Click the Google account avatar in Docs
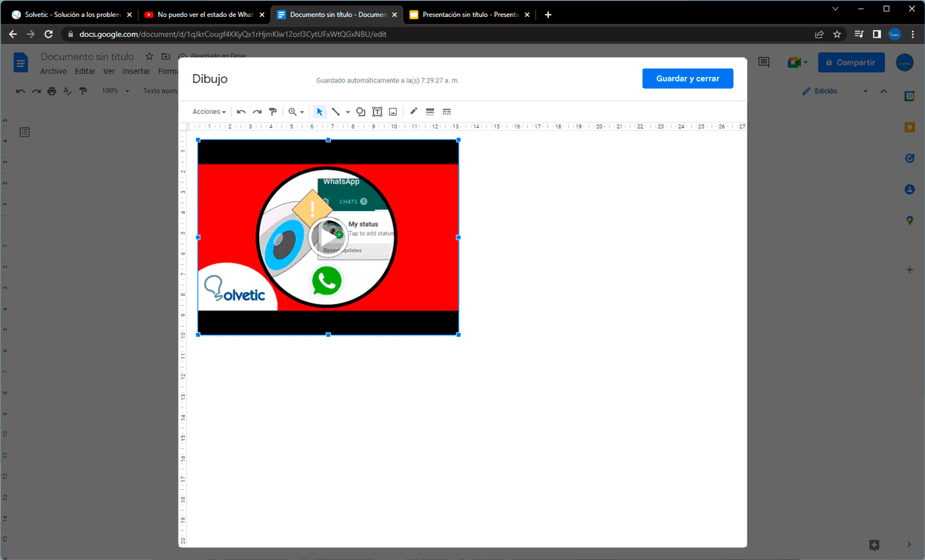 905,62
